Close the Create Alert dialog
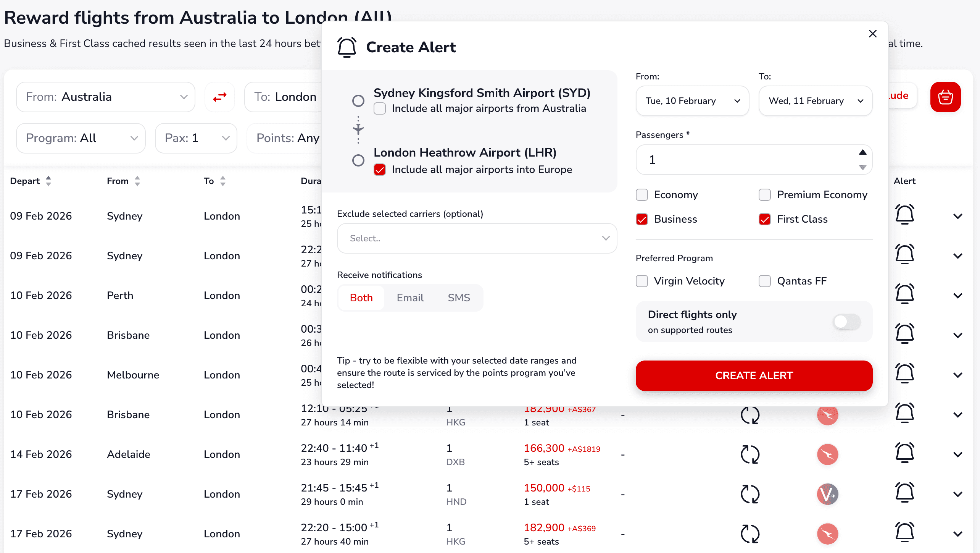 [872, 34]
